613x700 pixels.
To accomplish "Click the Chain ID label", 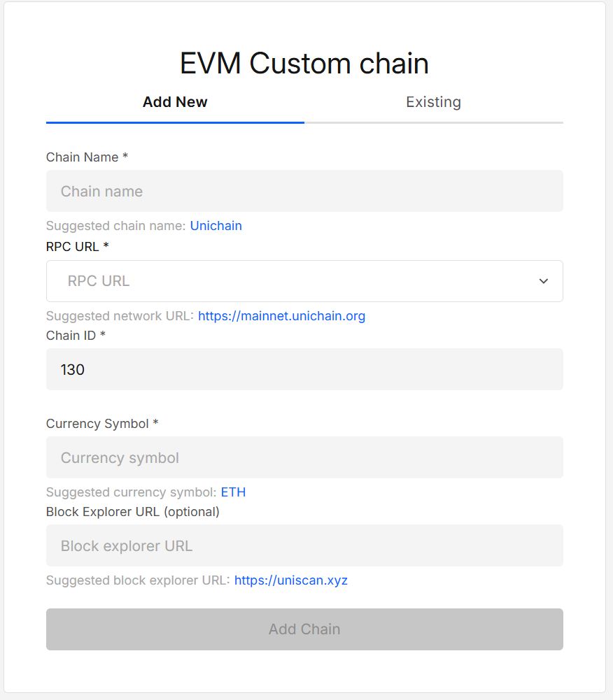I will click(75, 336).
